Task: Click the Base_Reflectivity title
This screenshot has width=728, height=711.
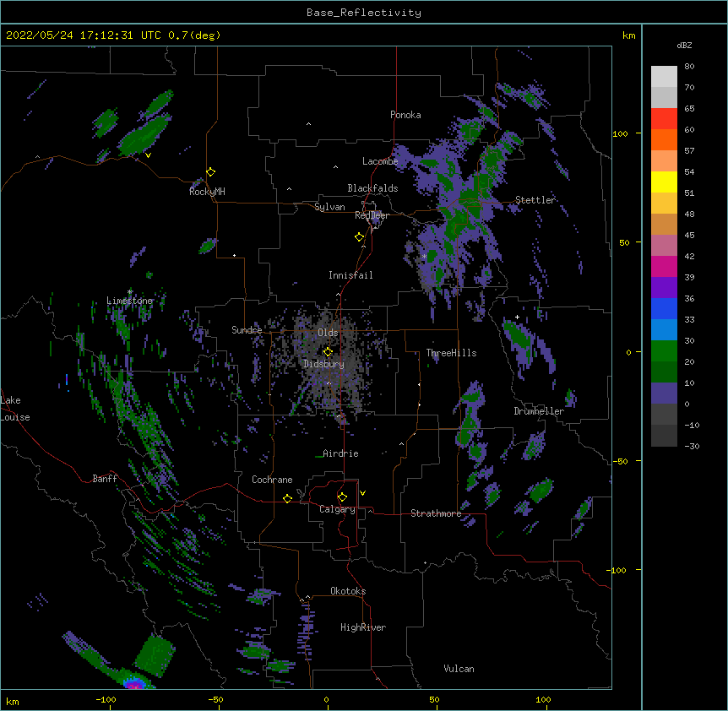Action: click(x=364, y=13)
